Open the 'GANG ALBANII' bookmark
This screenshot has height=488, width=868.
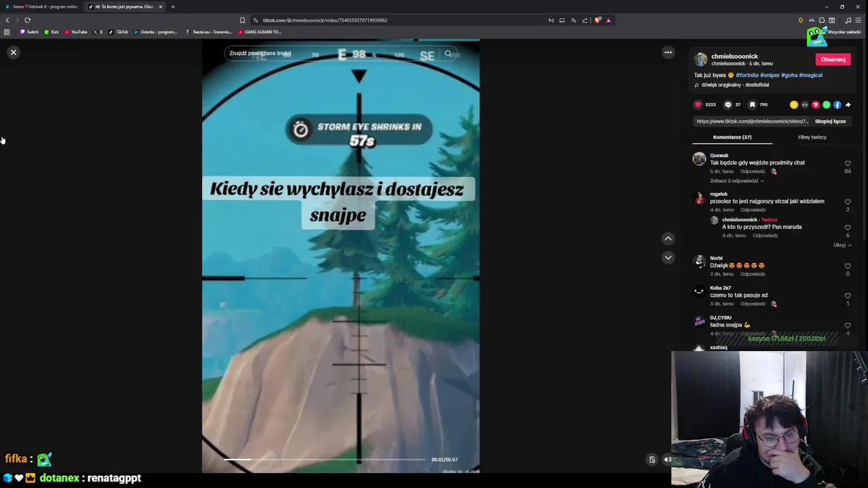pyautogui.click(x=260, y=32)
